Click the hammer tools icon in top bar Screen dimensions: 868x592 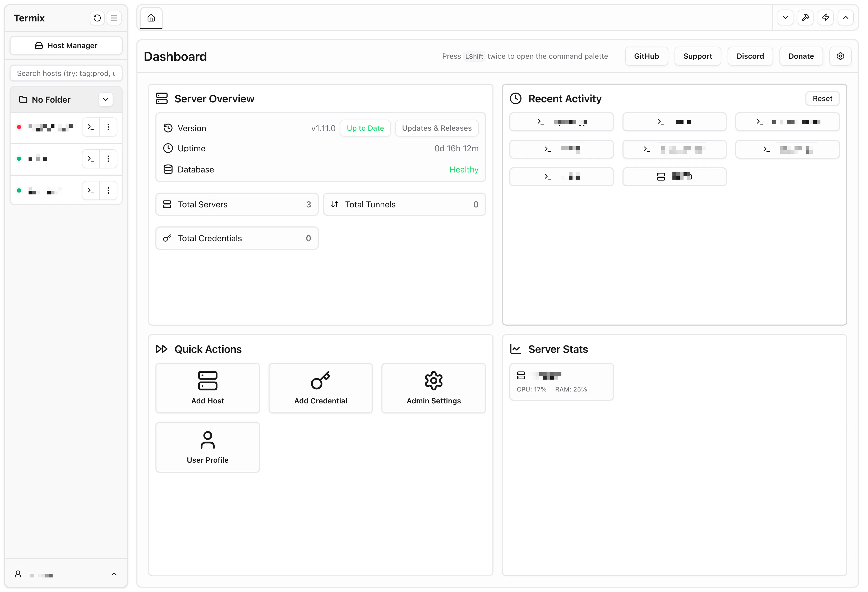point(805,17)
